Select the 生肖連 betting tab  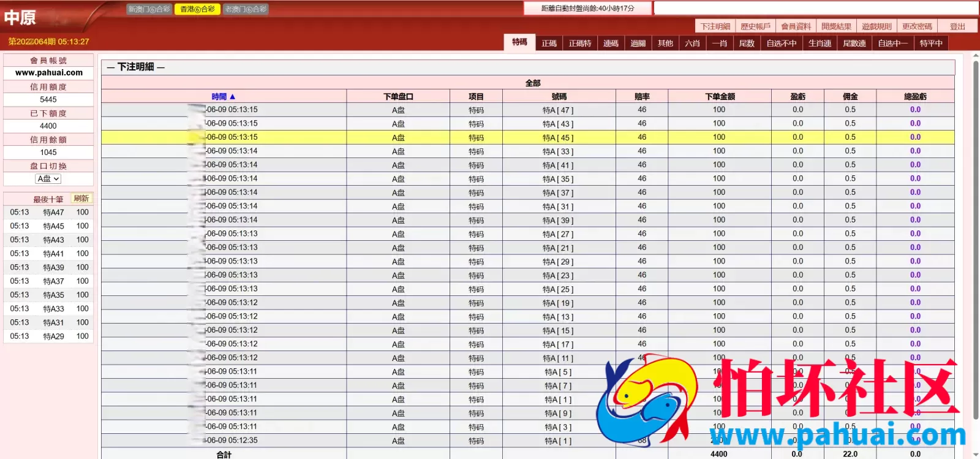click(820, 44)
